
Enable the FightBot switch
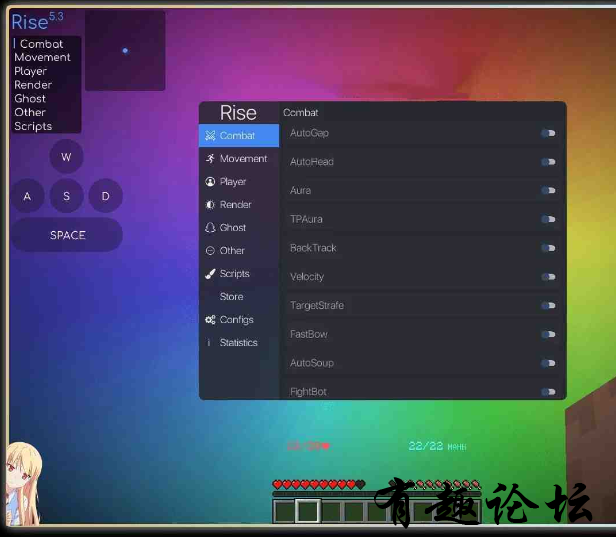point(548,392)
